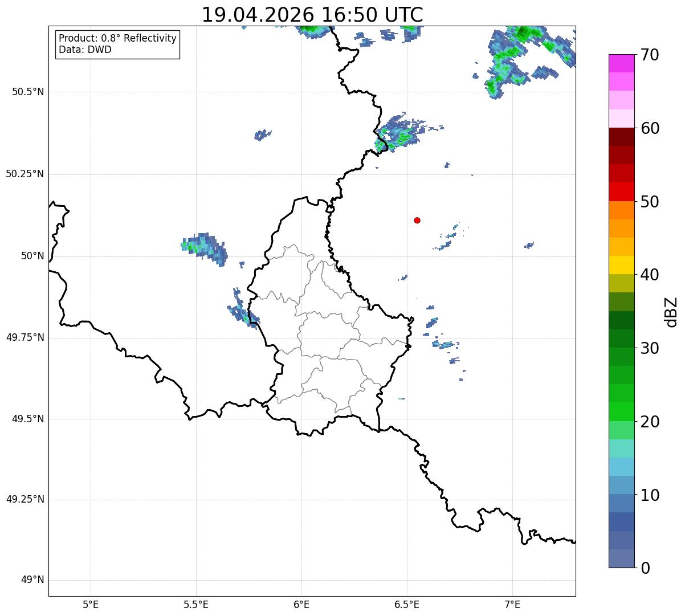685x616 pixels.
Task: Click the 50.5°N latitude tick label
Action: tap(28, 92)
